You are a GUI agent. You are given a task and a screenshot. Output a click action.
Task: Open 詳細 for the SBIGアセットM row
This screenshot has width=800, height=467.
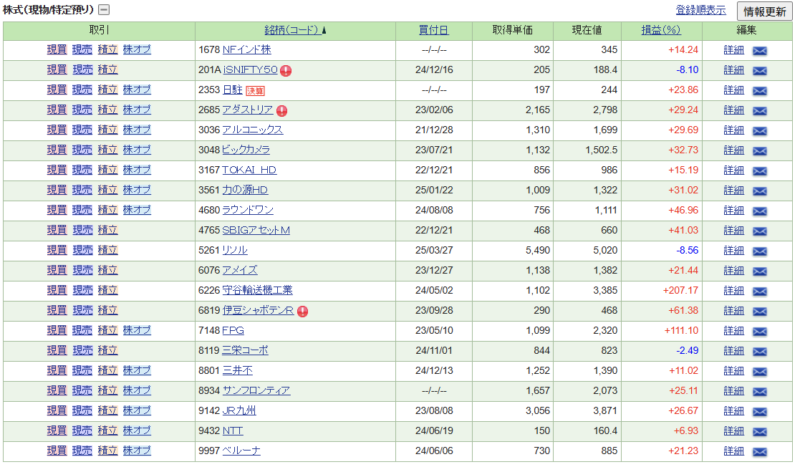click(734, 230)
